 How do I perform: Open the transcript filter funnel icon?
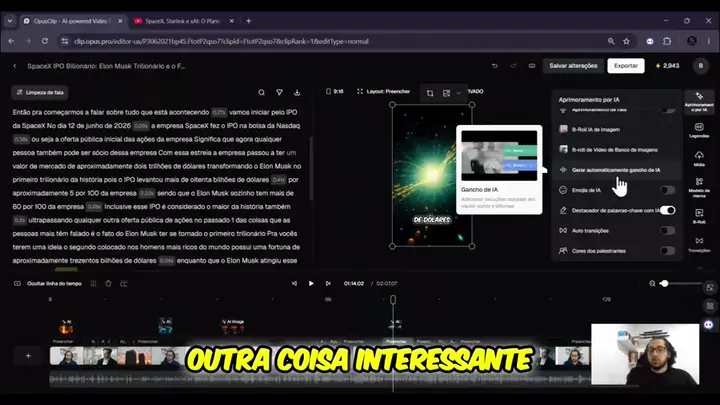point(279,92)
